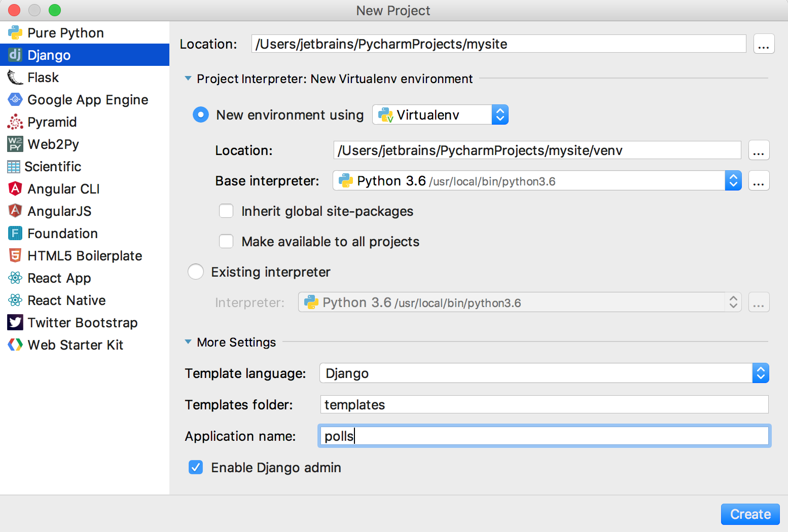Click the existing Interpreter browse button
This screenshot has height=532, width=788.
759,302
